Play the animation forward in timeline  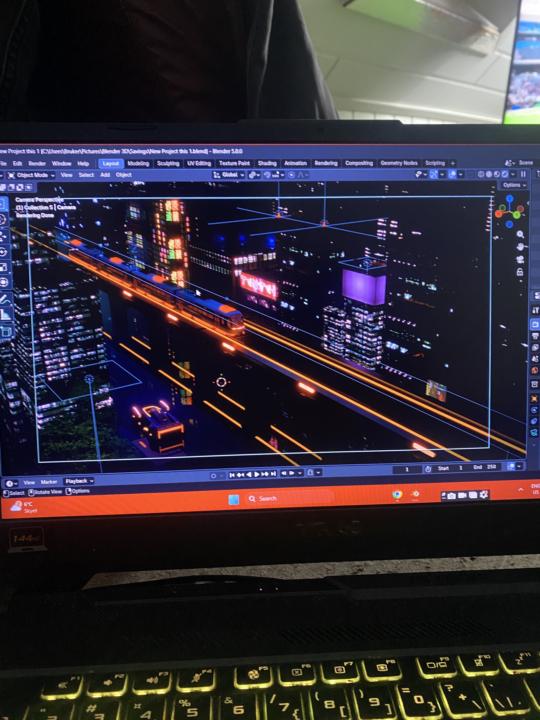click(257, 474)
